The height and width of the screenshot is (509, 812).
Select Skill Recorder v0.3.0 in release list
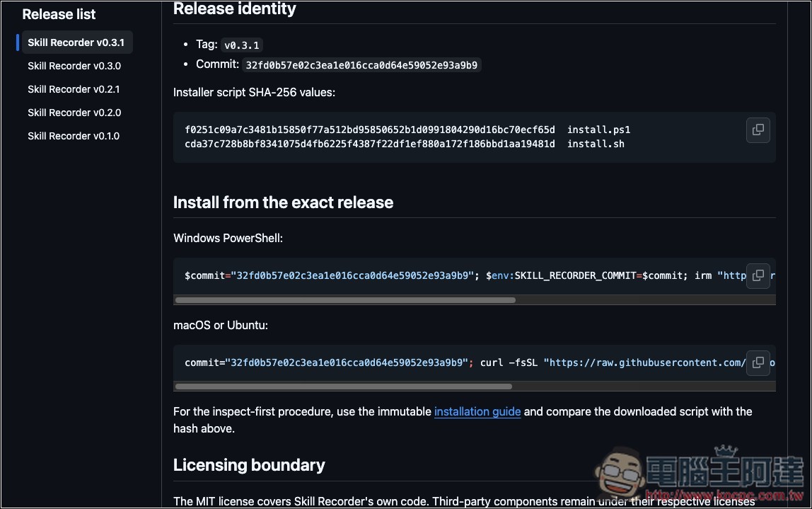[x=74, y=66]
